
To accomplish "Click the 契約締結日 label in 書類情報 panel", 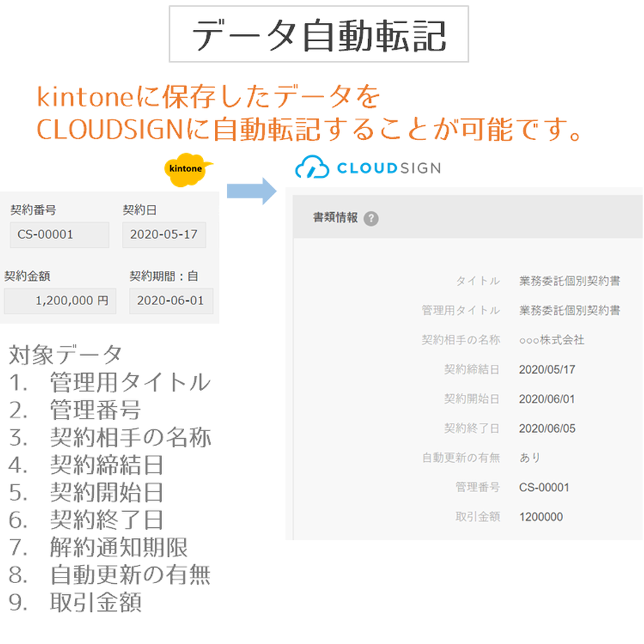I will (472, 370).
